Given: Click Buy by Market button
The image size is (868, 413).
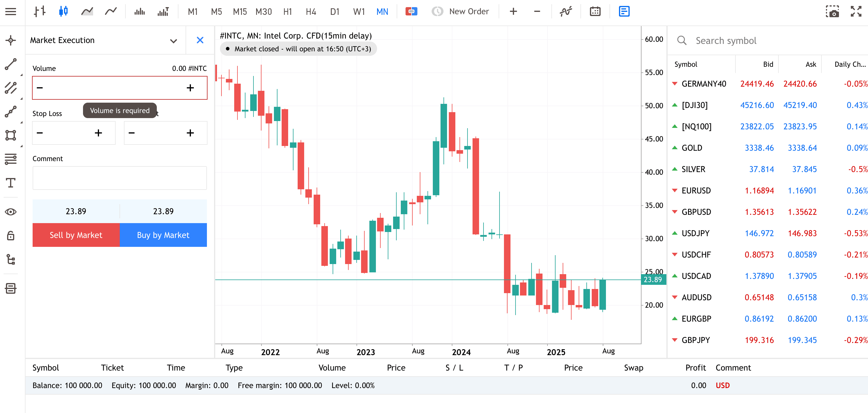Looking at the screenshot, I should point(163,235).
